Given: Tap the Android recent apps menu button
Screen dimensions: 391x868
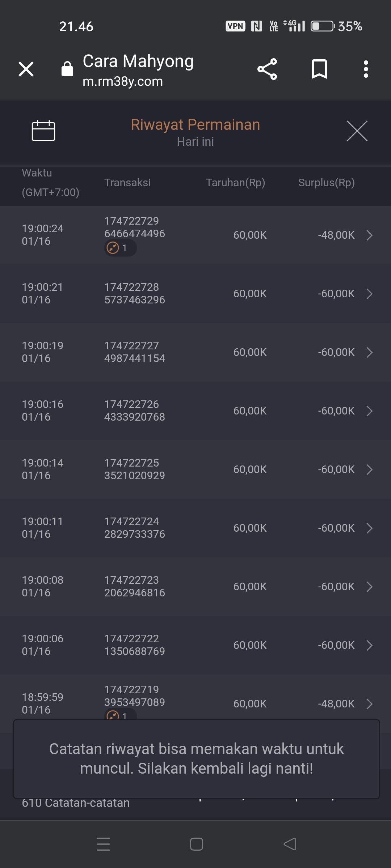Looking at the screenshot, I should (103, 844).
